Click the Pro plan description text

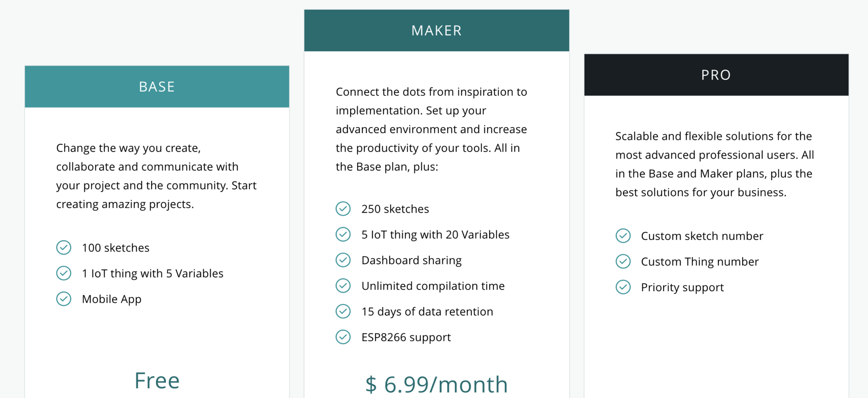pyautogui.click(x=715, y=164)
